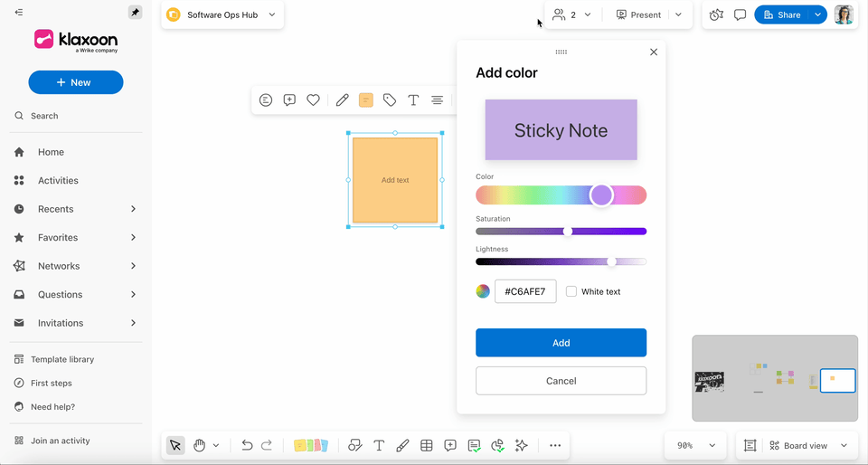
Task: Open text alignment icon in note toolbar
Action: (x=438, y=100)
